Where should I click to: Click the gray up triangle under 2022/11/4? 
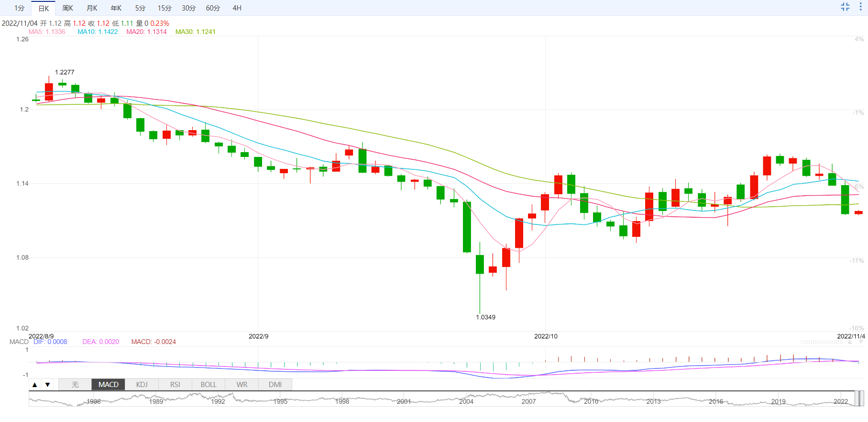pyautogui.click(x=850, y=342)
